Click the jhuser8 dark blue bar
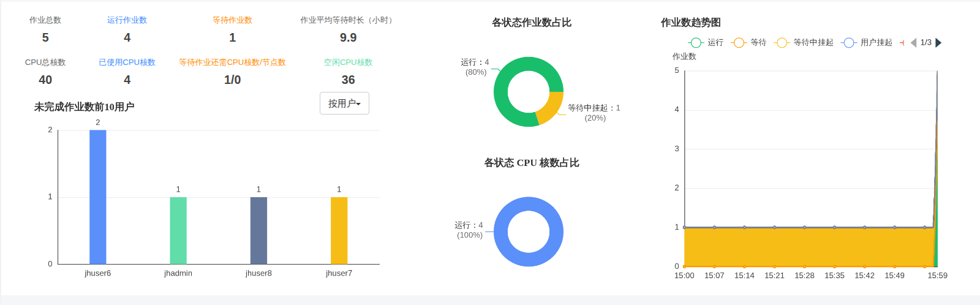The height and width of the screenshot is (305, 980). tap(258, 230)
